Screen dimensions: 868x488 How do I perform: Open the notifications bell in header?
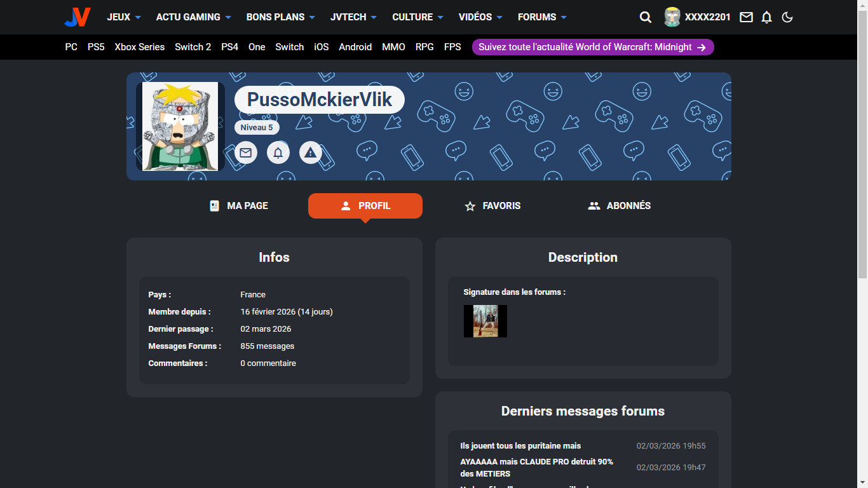[766, 17]
